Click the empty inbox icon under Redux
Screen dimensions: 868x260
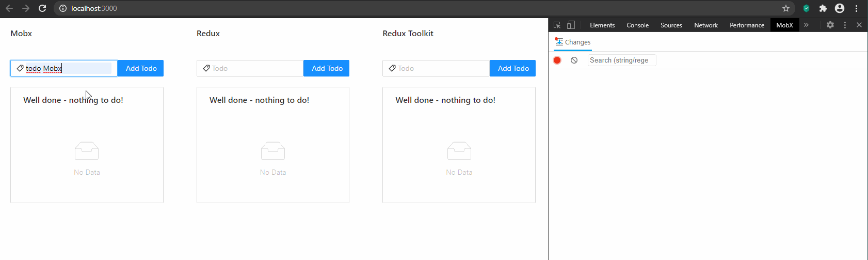click(x=273, y=151)
